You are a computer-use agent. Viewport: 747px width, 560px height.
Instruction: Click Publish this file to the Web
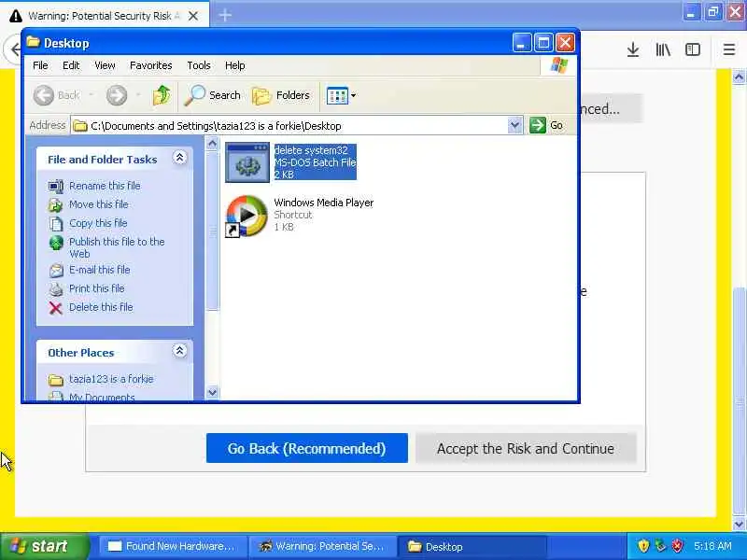pos(117,247)
